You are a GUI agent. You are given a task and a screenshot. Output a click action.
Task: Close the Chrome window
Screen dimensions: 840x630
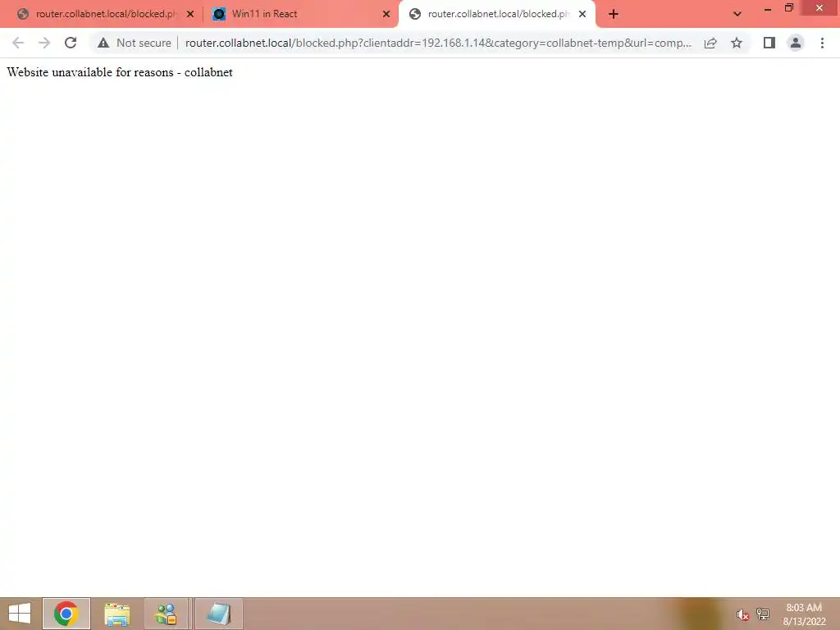(819, 7)
